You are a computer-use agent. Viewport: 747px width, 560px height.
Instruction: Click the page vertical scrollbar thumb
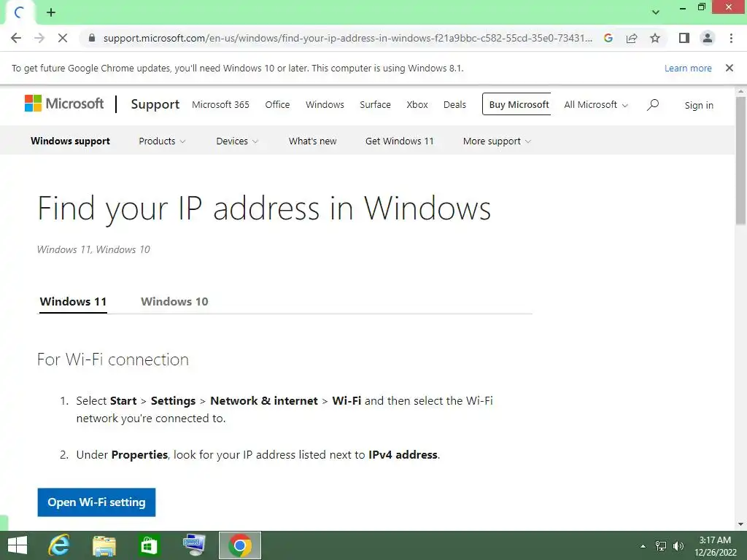[x=740, y=160]
